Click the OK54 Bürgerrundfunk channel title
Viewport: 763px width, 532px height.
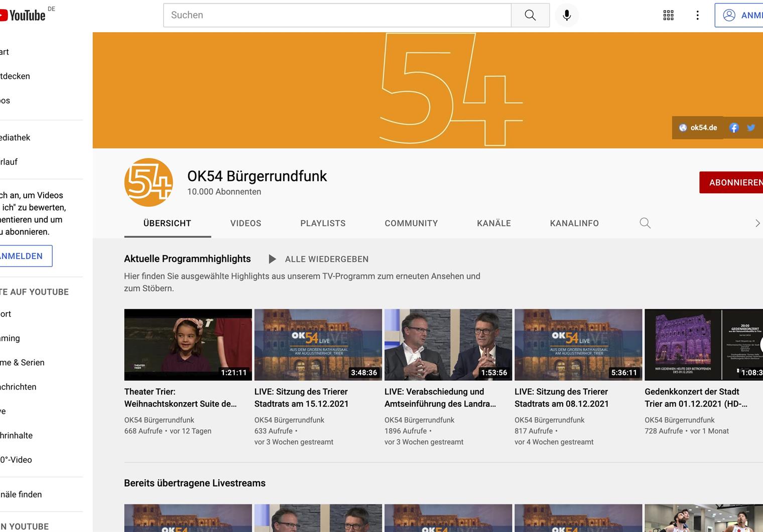tap(257, 176)
